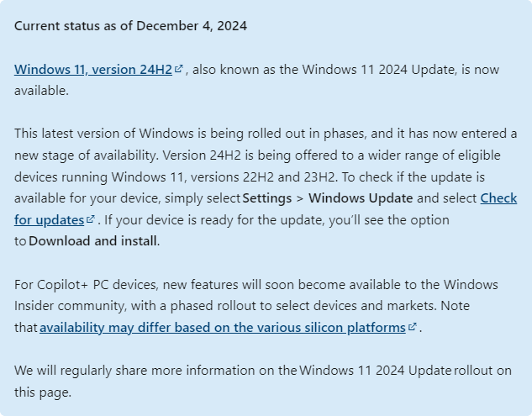Click external-link icon after silicon platforms

pyautogui.click(x=412, y=327)
